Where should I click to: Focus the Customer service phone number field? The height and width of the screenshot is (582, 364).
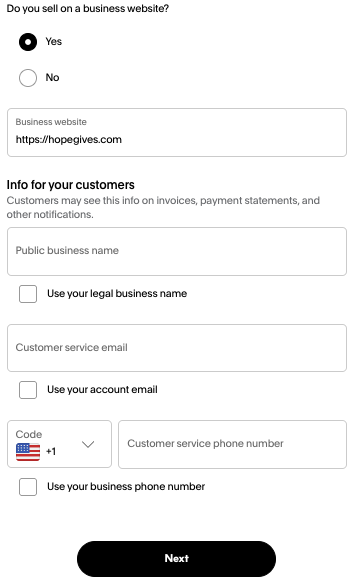click(x=233, y=444)
